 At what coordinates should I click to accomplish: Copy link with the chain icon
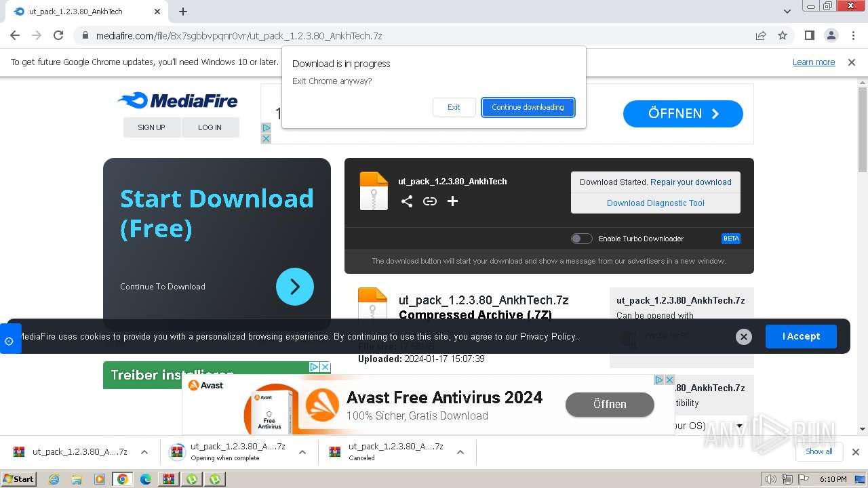430,201
